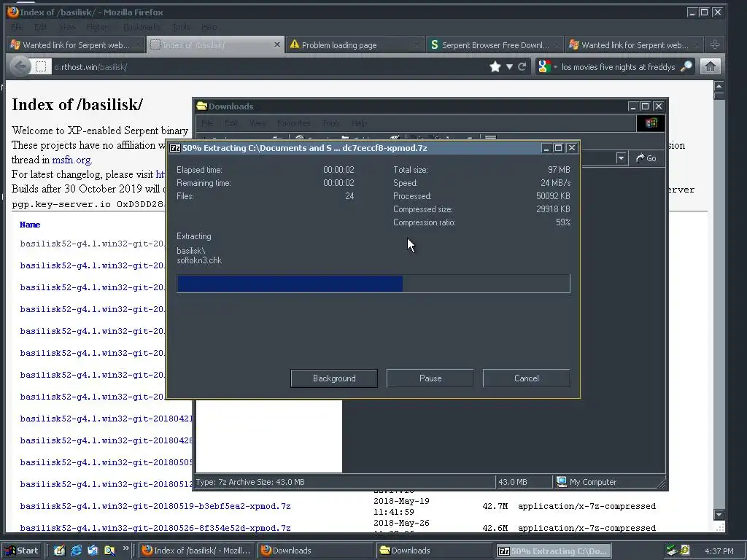Open basilisk52 20180519-b3ebf5ea2-xpmod.7z link
This screenshot has width=747, height=560.
coord(155,506)
